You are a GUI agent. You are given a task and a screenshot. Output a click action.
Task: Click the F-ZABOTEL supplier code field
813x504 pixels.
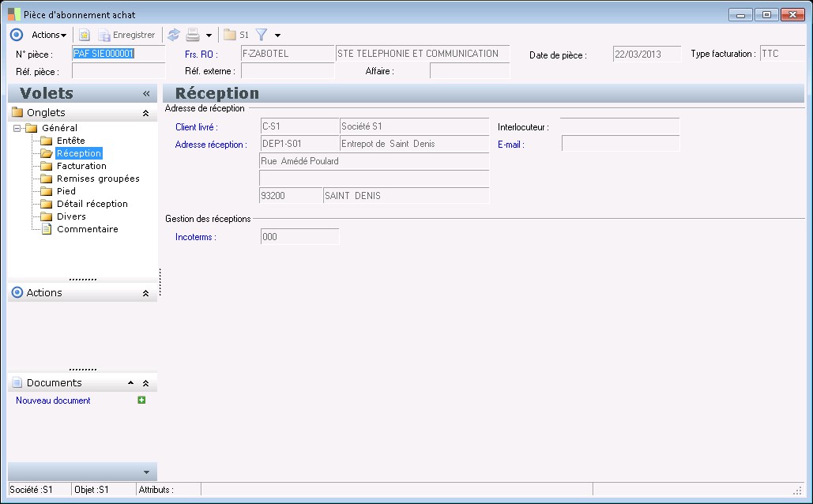click(288, 54)
